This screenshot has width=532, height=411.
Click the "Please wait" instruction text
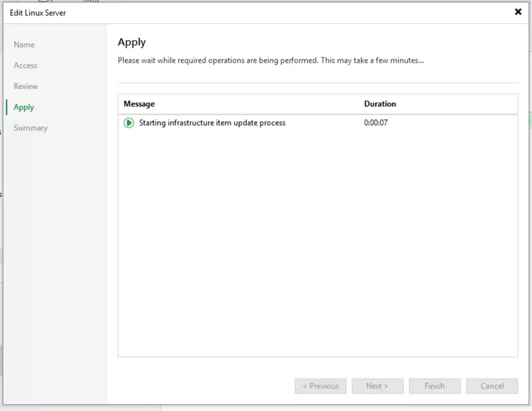271,61
